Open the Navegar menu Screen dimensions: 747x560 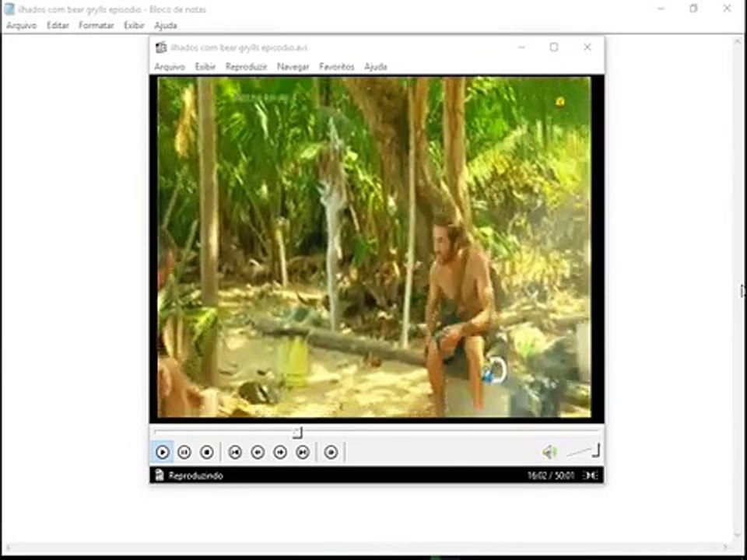pos(293,67)
